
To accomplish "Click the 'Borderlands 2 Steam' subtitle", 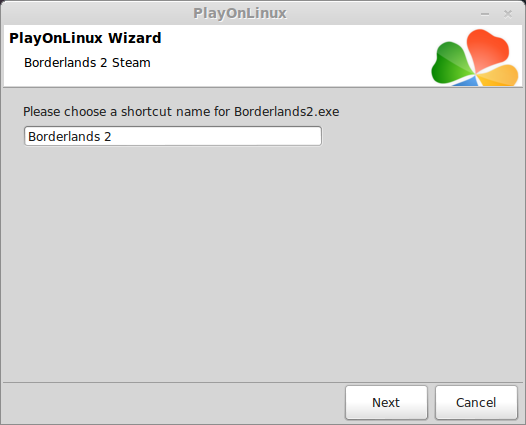I will pyautogui.click(x=87, y=63).
